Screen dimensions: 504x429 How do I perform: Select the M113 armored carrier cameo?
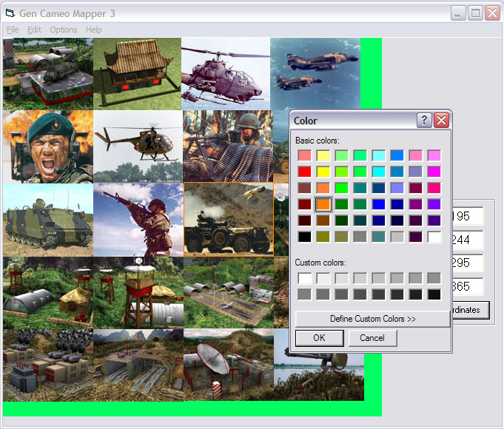pyautogui.click(x=47, y=220)
